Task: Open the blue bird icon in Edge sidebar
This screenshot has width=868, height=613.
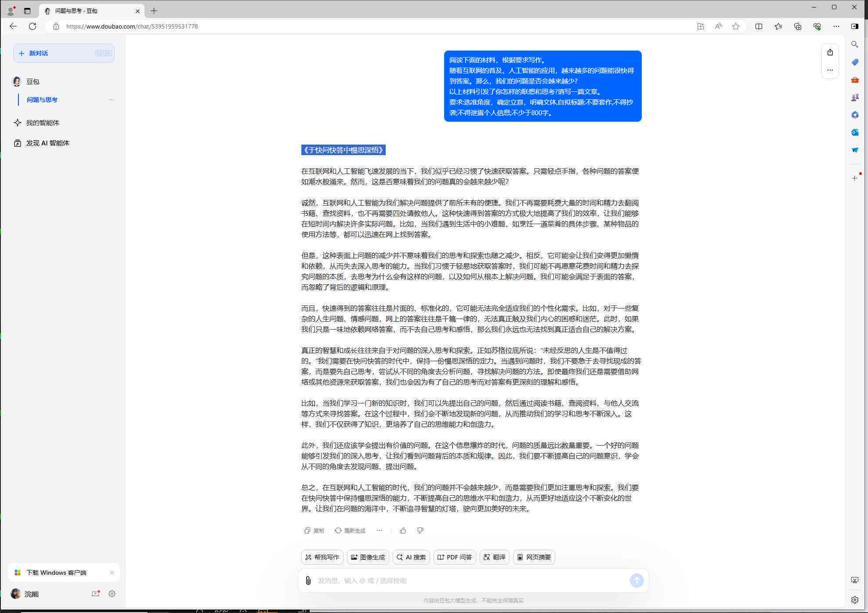Action: pos(855,150)
